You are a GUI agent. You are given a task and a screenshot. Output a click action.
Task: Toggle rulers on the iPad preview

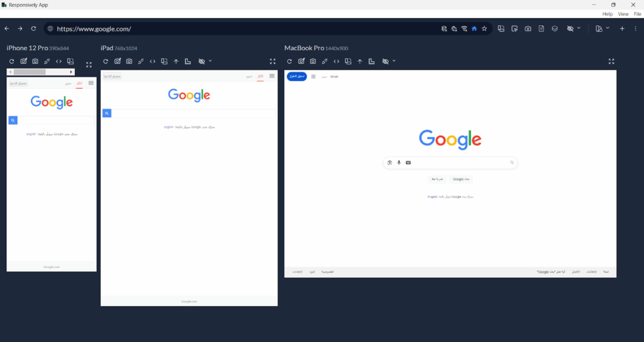(x=187, y=61)
